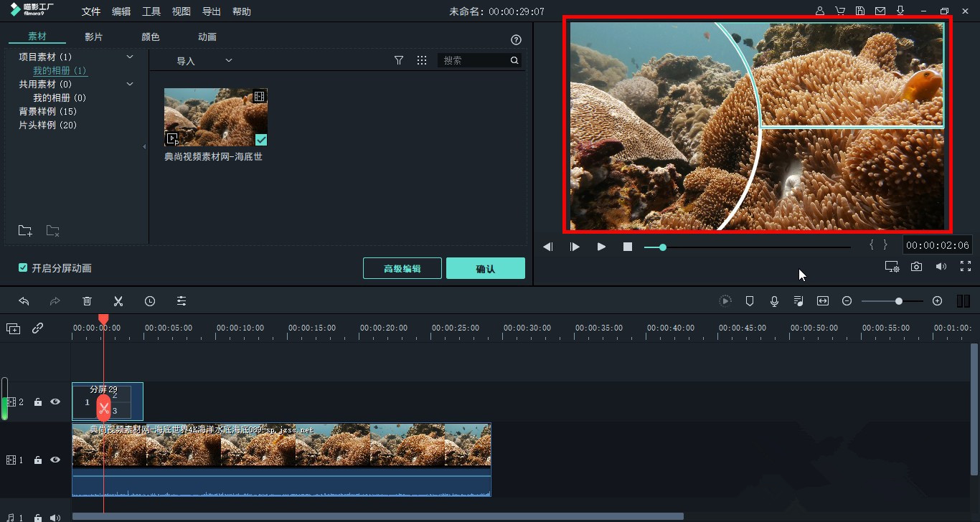Open the 导入 import dropdown
The width and height of the screenshot is (980, 522).
[x=204, y=61]
